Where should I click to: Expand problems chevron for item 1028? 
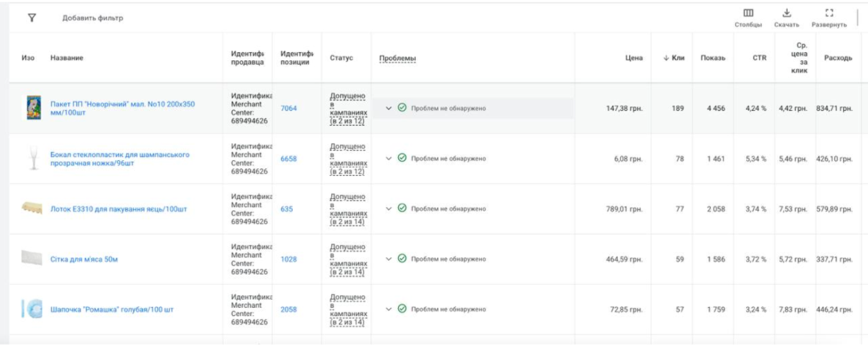(389, 259)
